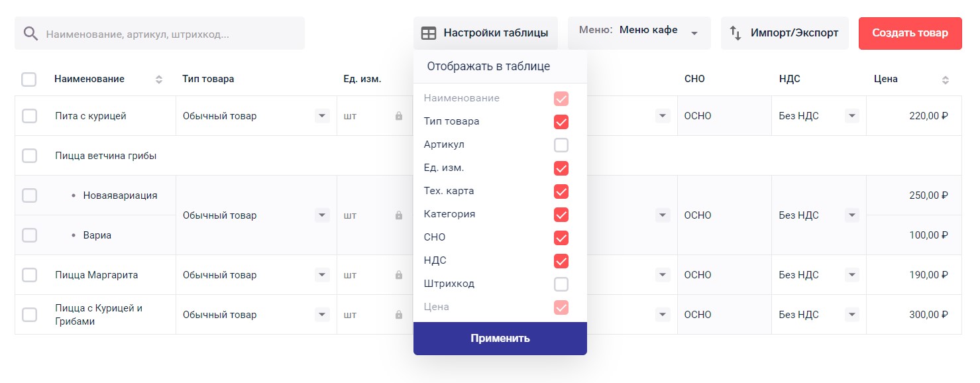This screenshot has height=383, width=980.
Task: Select the Вариа row checkbox
Action: pos(29,235)
